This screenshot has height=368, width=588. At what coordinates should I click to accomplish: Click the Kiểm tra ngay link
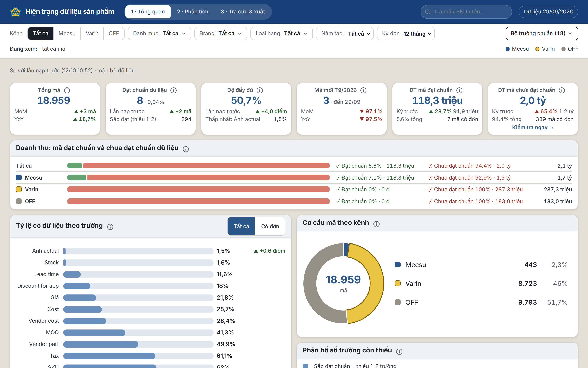[x=533, y=127]
